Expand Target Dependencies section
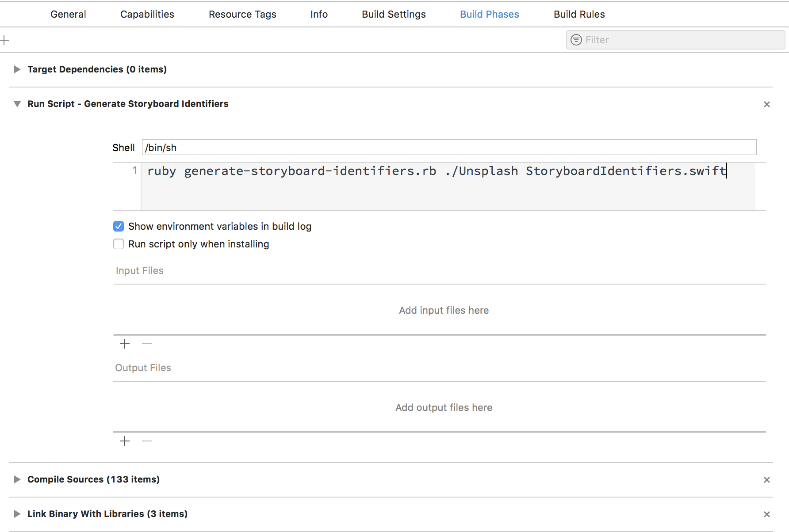The image size is (789, 532). tap(17, 69)
